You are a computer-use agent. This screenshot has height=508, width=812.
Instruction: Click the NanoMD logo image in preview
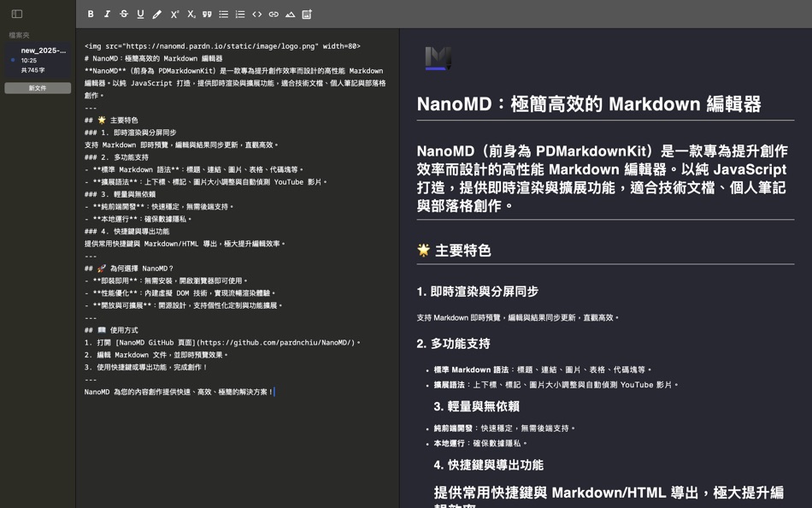tap(438, 58)
